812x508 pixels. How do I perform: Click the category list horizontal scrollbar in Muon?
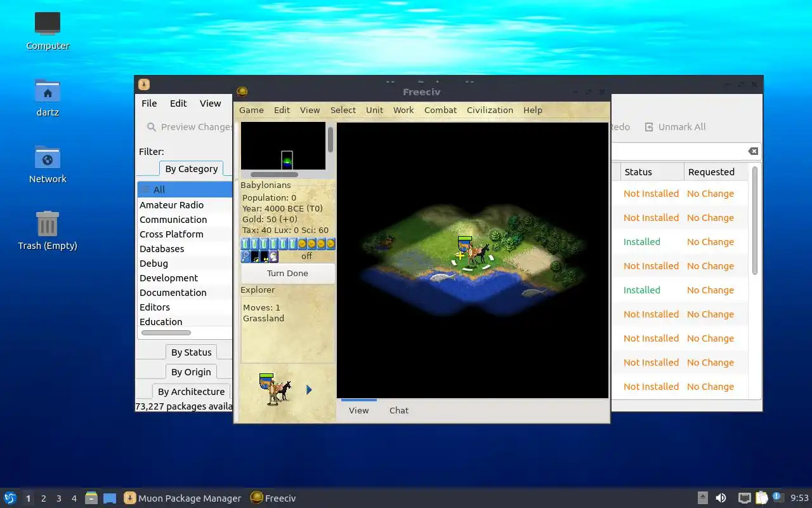[x=166, y=333]
